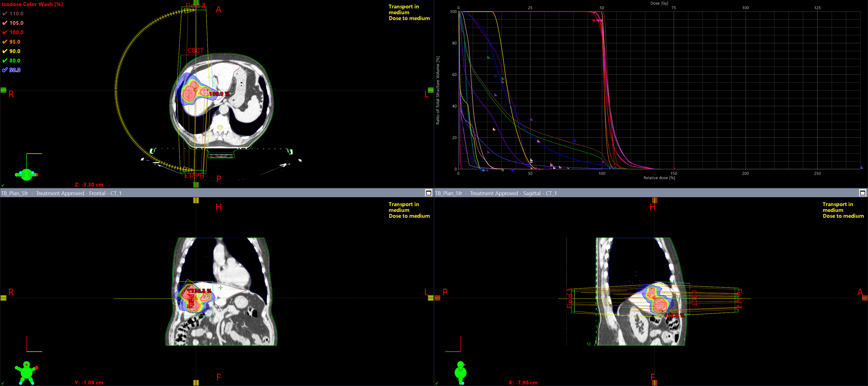
Task: Click the 122.0 % dose label in sagittal view
Action: pos(674,315)
